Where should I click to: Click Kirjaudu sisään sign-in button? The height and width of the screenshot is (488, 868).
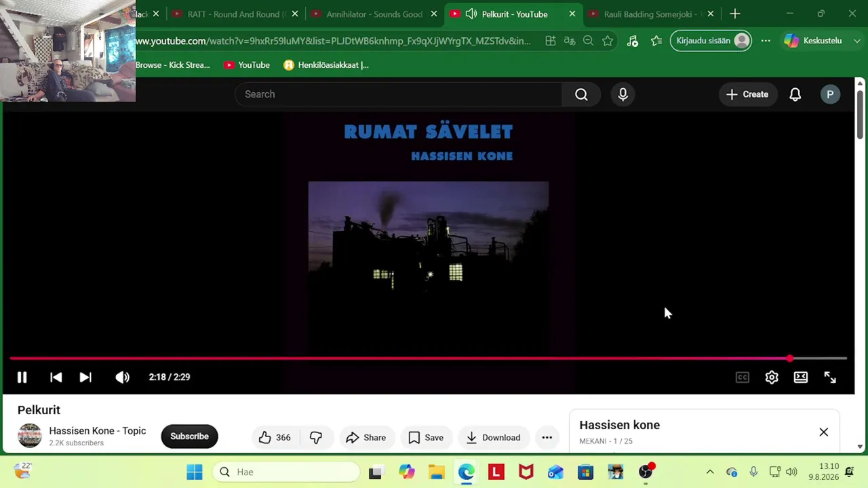coord(711,41)
